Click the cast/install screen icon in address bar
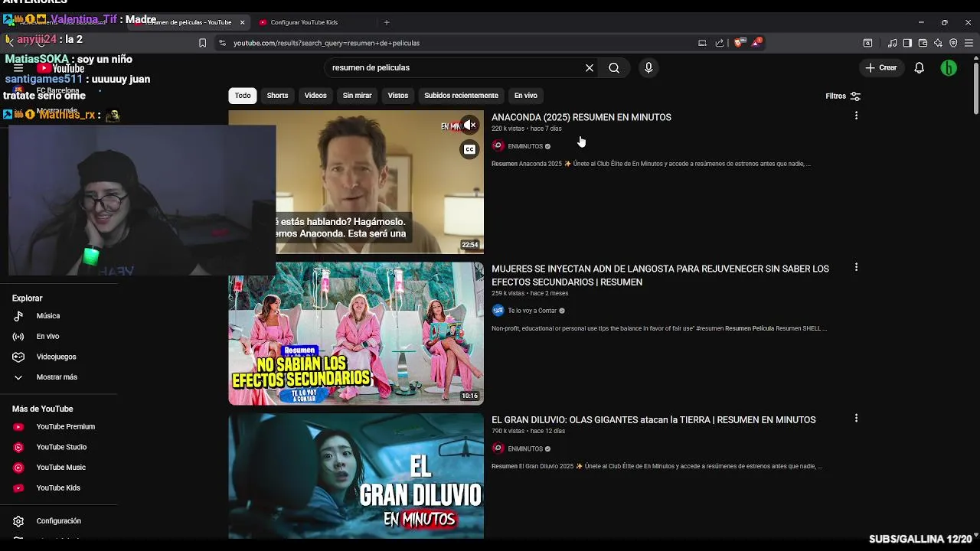Screen dimensions: 980x551 point(702,43)
